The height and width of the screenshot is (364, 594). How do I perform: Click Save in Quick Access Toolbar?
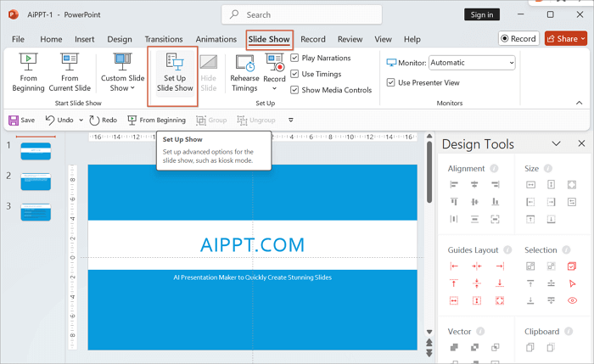21,120
